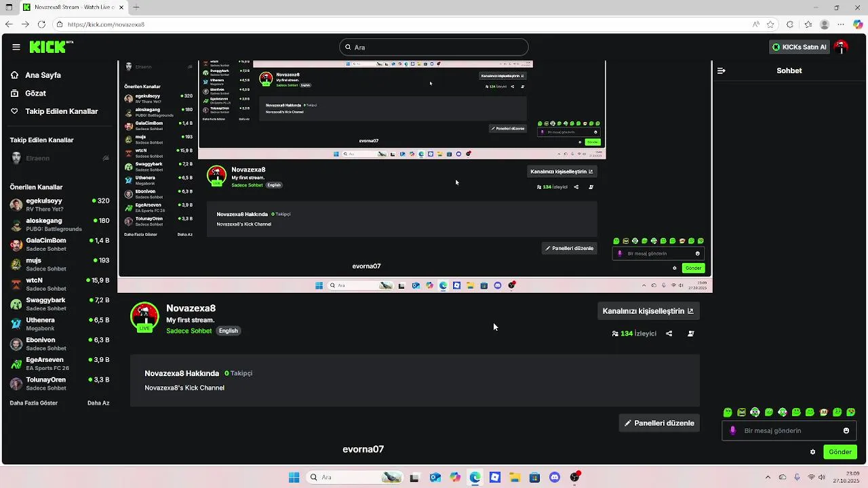Image resolution: width=868 pixels, height=488 pixels.
Task: Open a new browser tab with plus
Action: 136,7
